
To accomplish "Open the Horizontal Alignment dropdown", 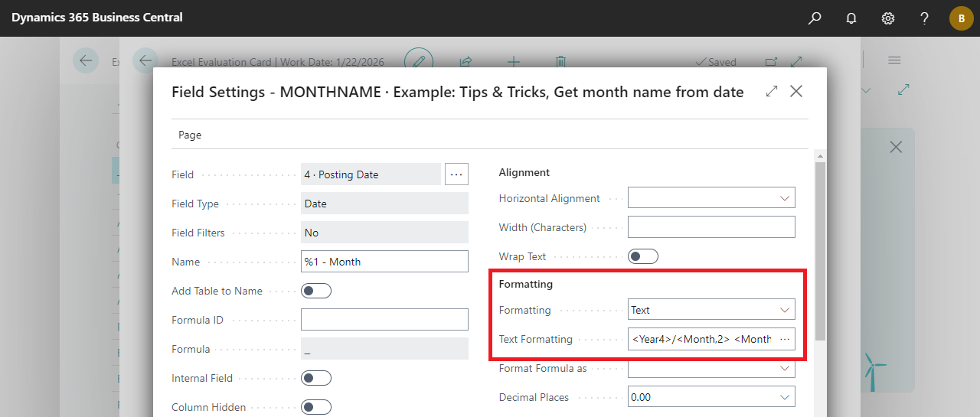I will click(x=711, y=198).
